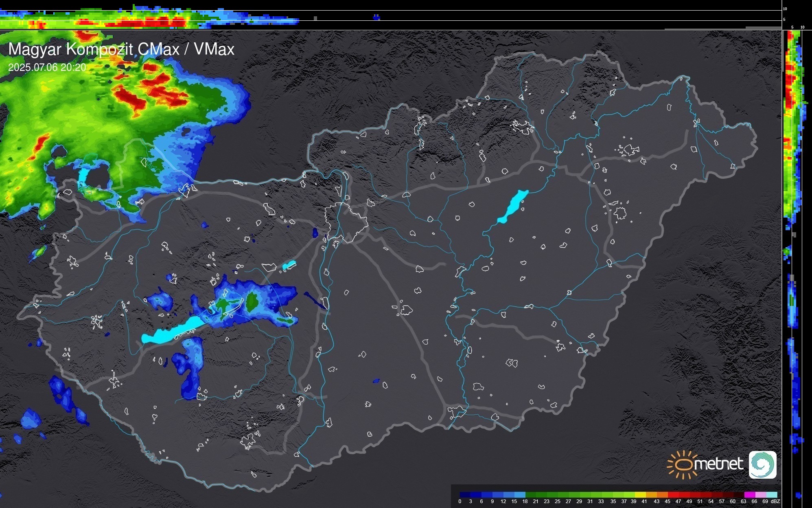Pick the dark green 18 dBZ legend swatch

point(530,495)
